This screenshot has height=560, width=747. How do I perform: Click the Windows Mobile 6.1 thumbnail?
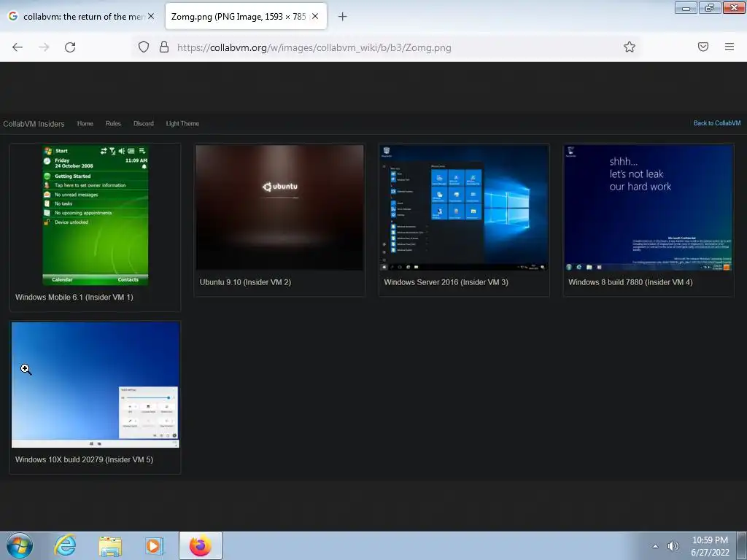point(96,215)
